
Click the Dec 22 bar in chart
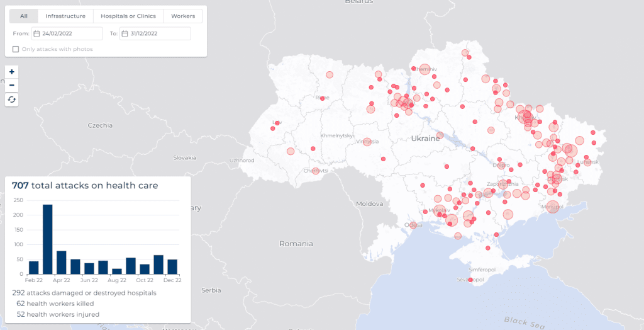pos(172,266)
